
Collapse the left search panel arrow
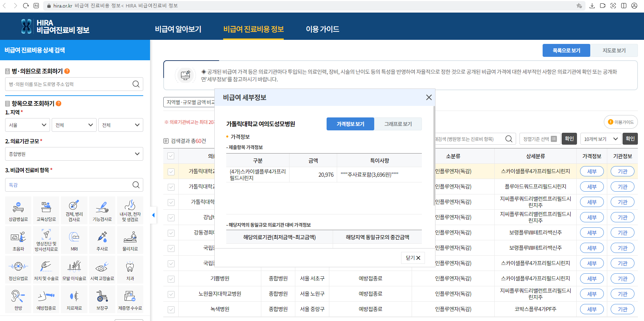pos(153,215)
